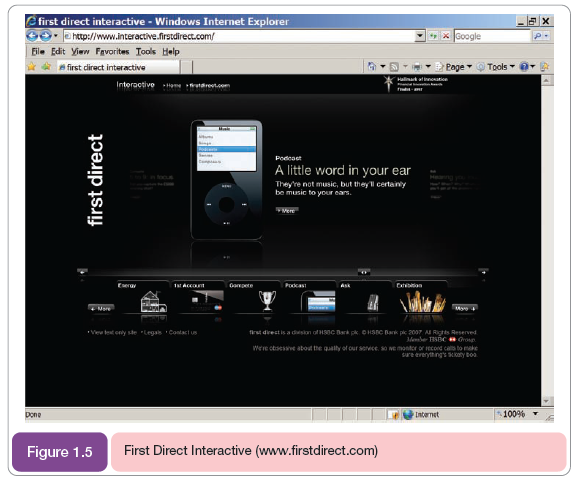This screenshot has width=576, height=481.
Task: Open the Print dropdown arrow
Action: coord(428,67)
